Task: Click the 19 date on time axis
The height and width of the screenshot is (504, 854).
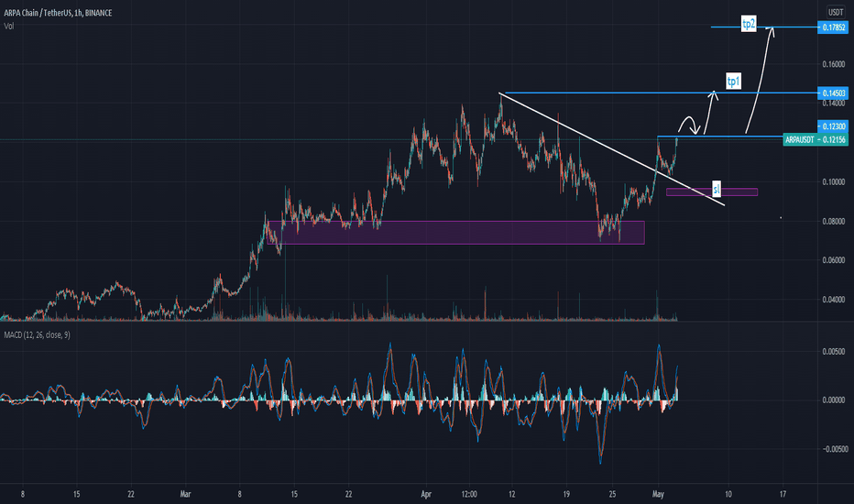Action: (x=566, y=494)
